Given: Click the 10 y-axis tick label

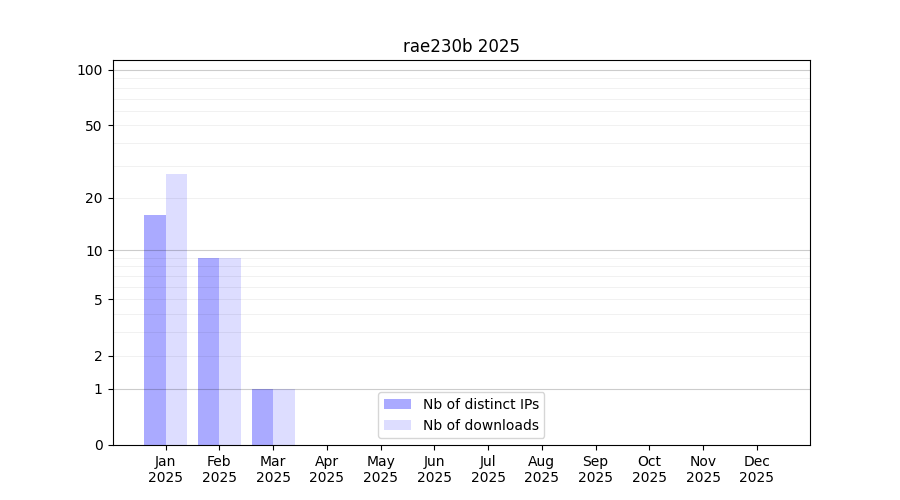Looking at the screenshot, I should point(94,250).
